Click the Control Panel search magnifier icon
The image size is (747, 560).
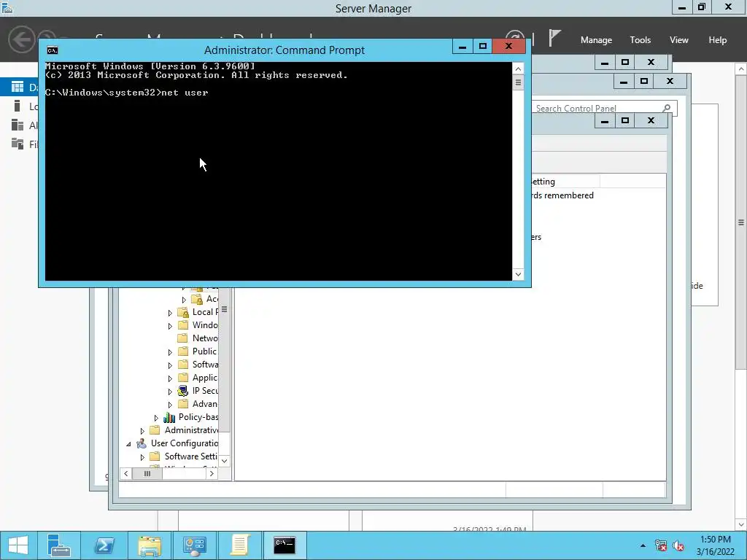(x=667, y=108)
